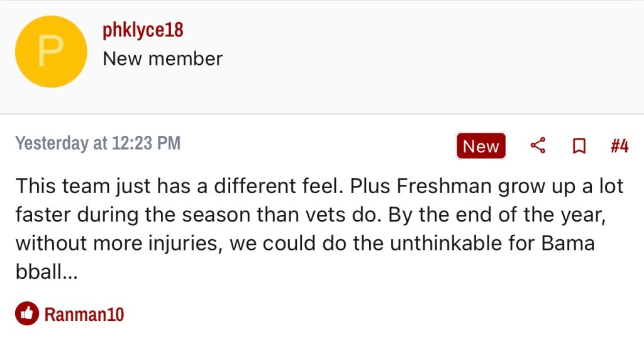Click the thumbs-up like icon
Viewport: 644px width, 341px height.
coord(26,313)
